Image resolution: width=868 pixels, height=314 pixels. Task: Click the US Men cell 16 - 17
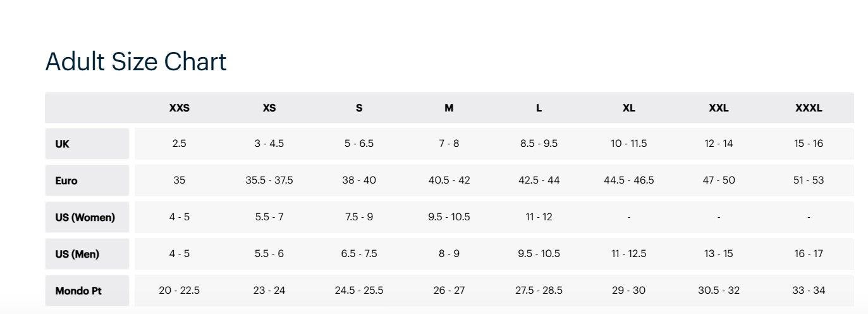(x=809, y=254)
